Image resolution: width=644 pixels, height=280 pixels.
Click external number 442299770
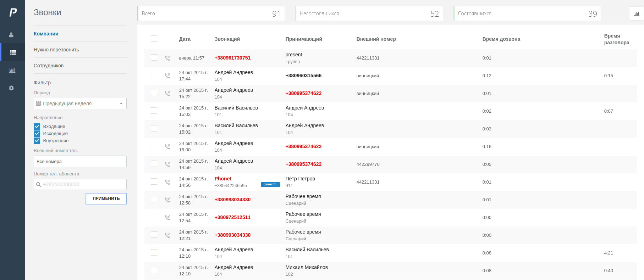click(x=368, y=164)
